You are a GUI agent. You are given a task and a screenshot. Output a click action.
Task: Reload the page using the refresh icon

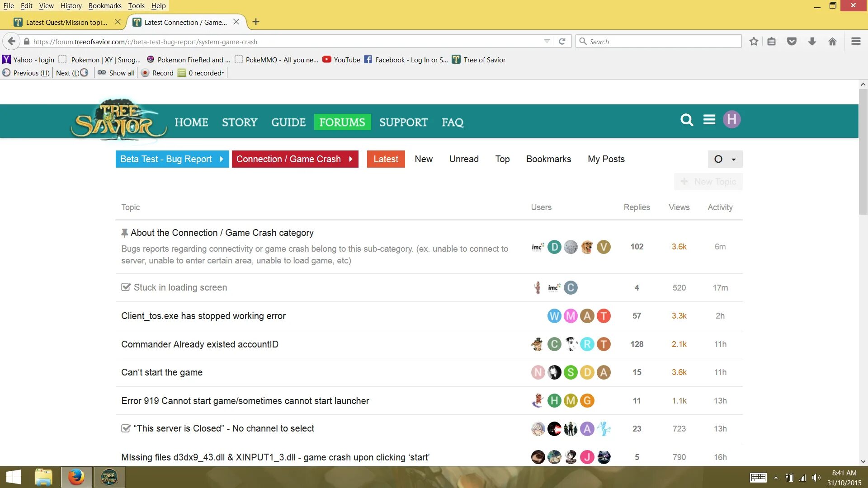pos(562,42)
